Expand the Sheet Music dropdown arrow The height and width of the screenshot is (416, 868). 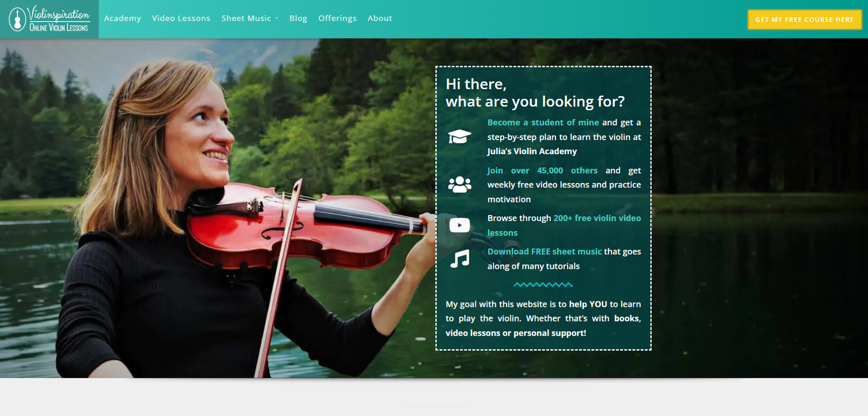(x=277, y=18)
